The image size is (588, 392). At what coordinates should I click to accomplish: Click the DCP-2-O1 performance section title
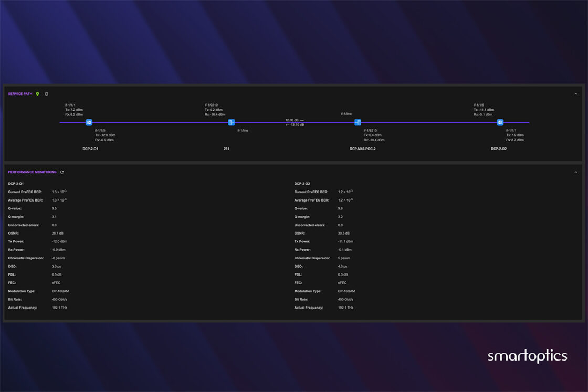[16, 184]
